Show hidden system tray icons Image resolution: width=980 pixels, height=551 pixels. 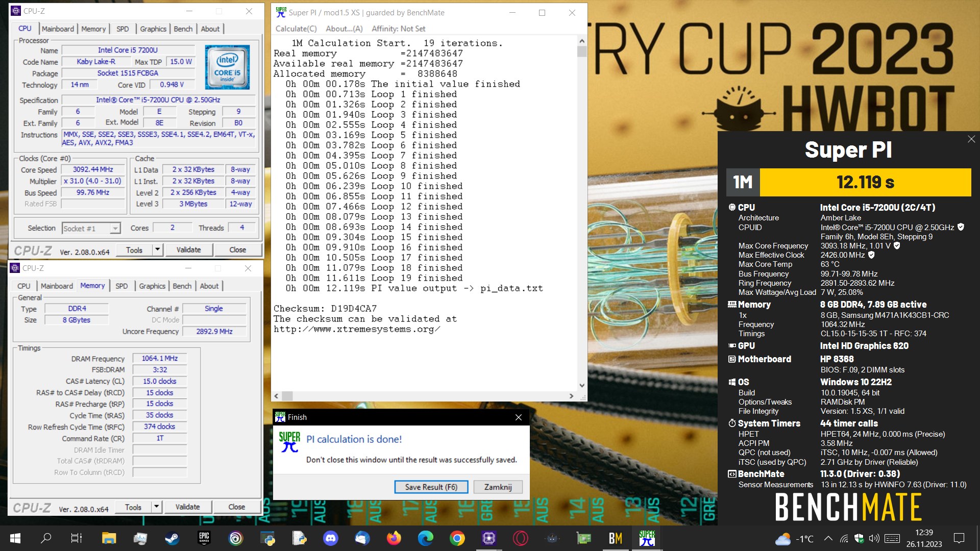828,538
